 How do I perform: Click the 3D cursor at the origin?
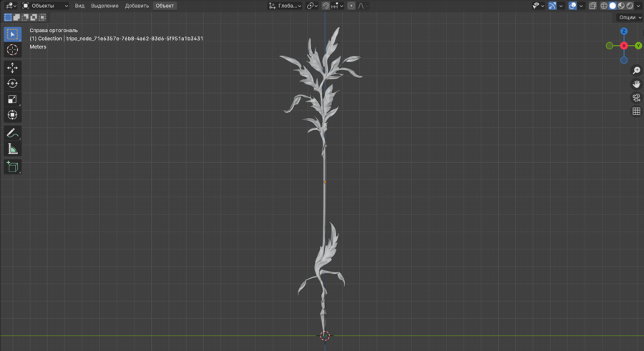tap(325, 335)
